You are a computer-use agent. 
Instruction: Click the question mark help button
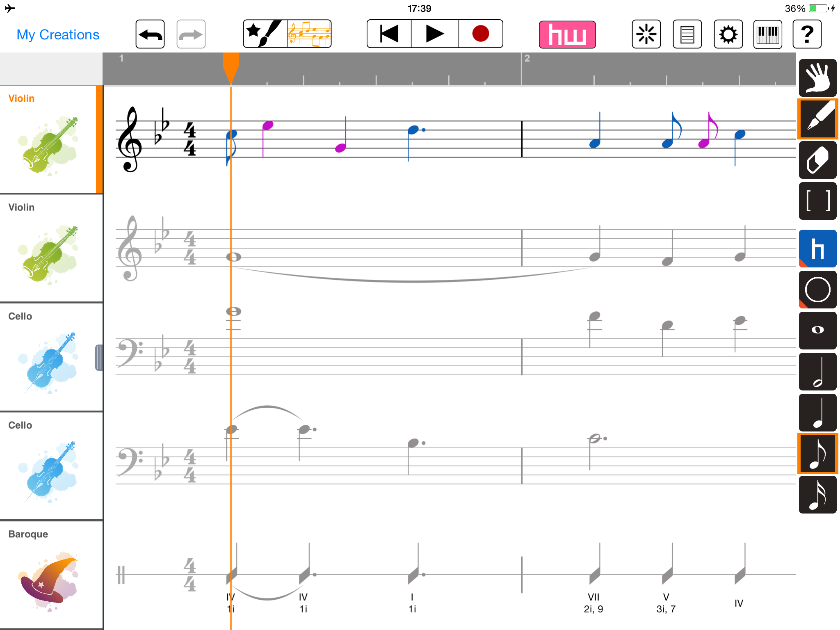[807, 34]
